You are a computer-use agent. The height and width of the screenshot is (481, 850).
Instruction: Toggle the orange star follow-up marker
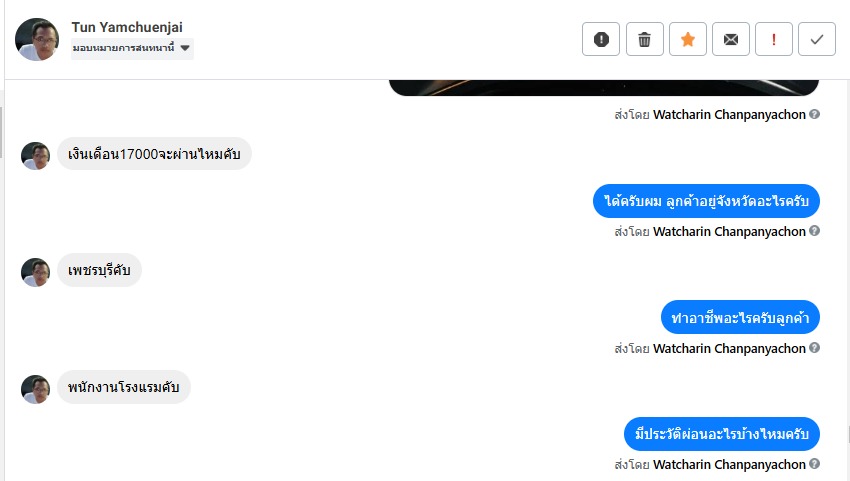687,39
